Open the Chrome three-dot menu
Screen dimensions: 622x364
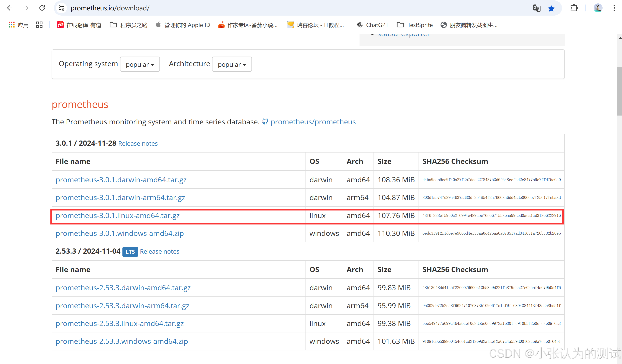tap(614, 8)
